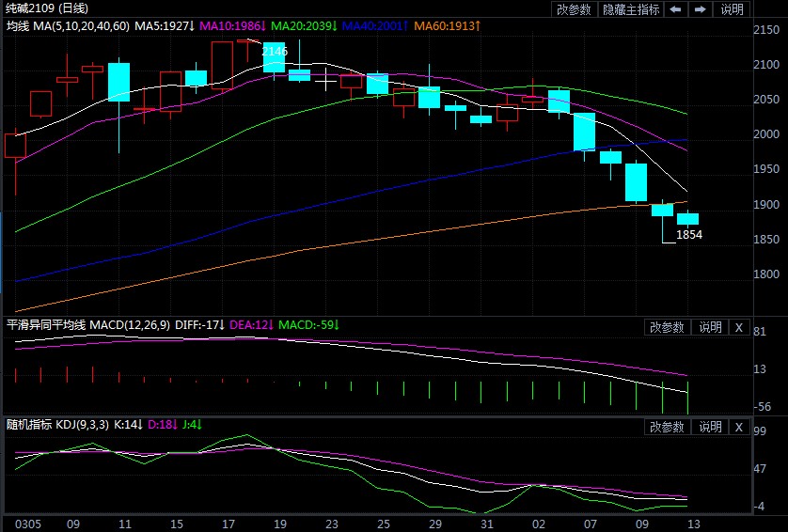The width and height of the screenshot is (788, 532).
Task: Click the 均线 MA(5,10,20,40,60) label
Action: coord(68,25)
